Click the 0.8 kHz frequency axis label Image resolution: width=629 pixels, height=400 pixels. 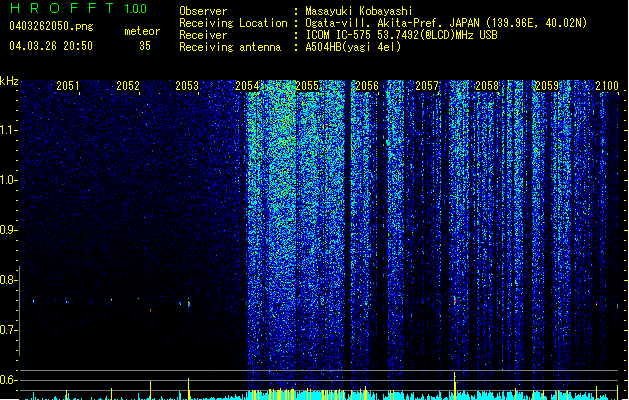click(x=9, y=280)
